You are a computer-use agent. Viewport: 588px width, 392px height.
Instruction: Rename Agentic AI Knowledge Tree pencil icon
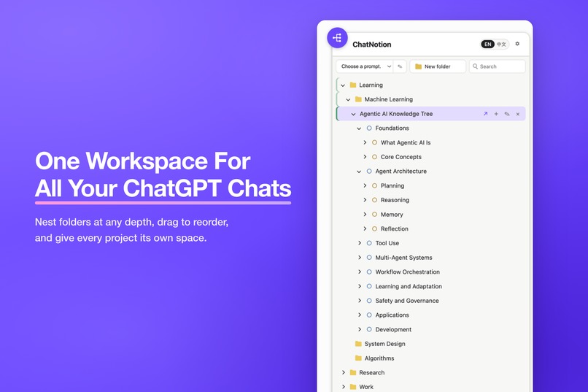507,114
